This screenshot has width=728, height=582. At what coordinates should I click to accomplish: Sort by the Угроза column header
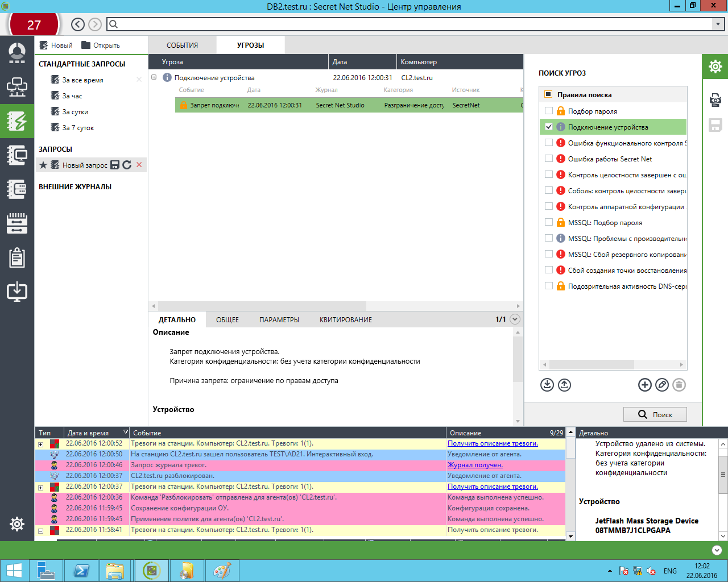[238, 62]
